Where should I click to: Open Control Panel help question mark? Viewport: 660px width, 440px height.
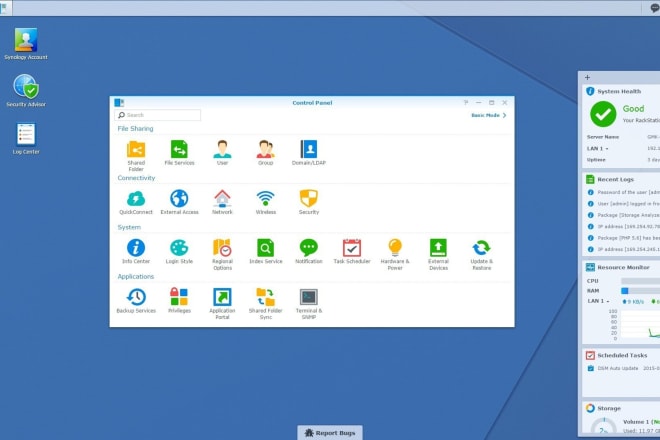[466, 103]
